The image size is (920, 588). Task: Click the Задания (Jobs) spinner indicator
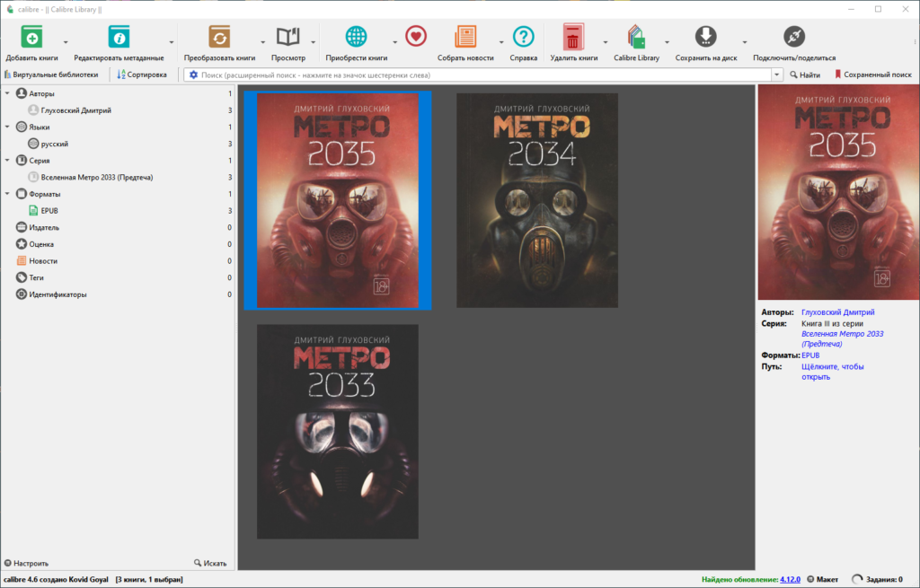coord(857,579)
